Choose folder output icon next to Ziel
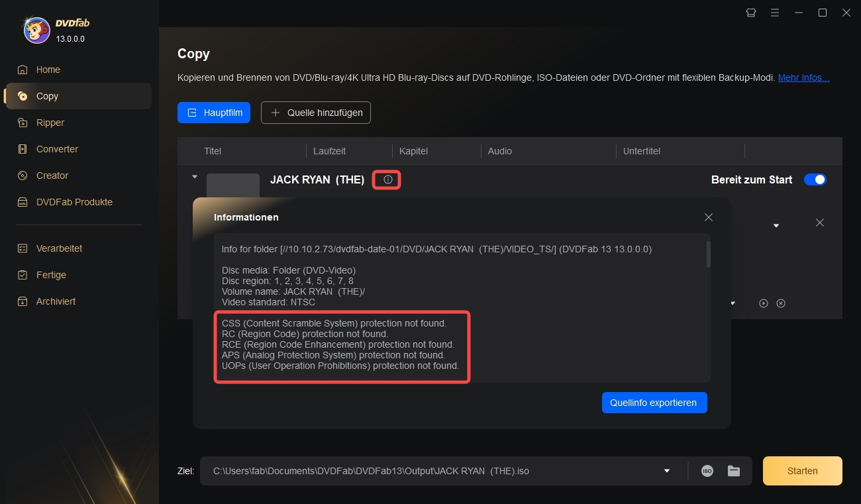 pos(734,471)
